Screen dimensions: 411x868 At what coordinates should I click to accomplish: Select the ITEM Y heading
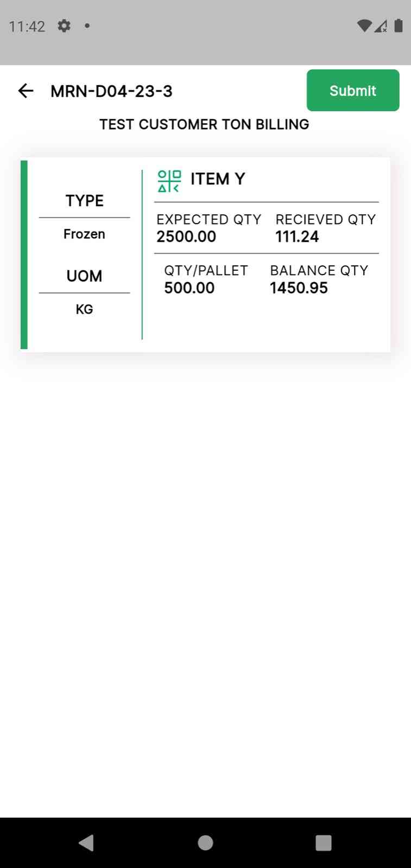218,179
